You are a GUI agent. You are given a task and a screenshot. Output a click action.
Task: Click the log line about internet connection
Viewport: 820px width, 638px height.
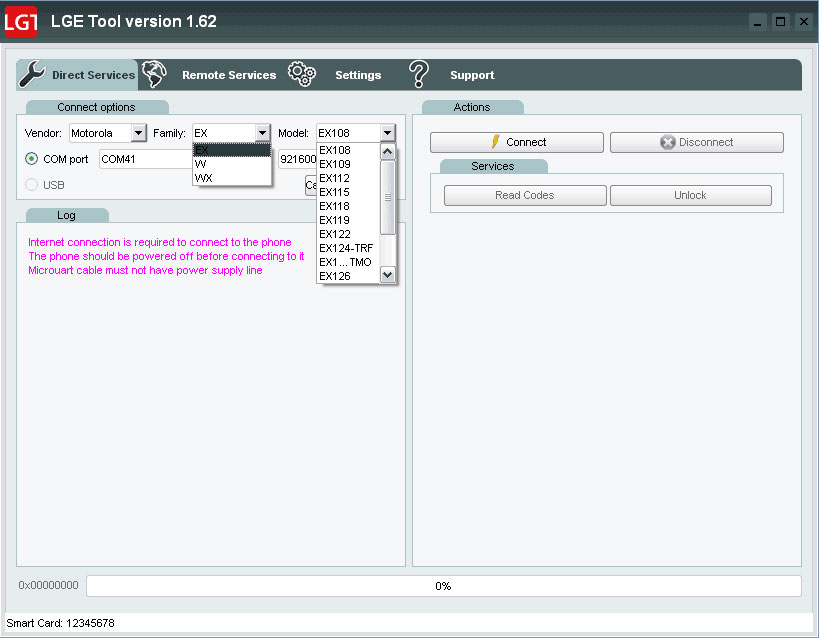click(160, 242)
